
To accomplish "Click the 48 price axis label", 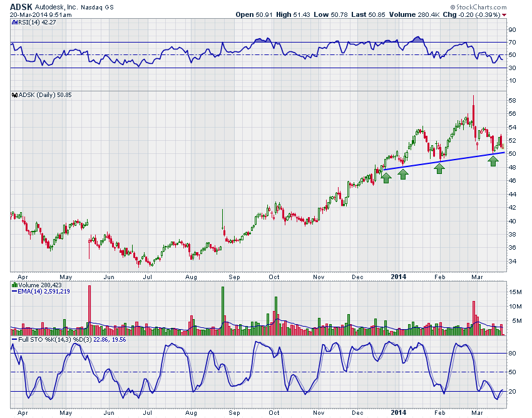I will tap(512, 168).
